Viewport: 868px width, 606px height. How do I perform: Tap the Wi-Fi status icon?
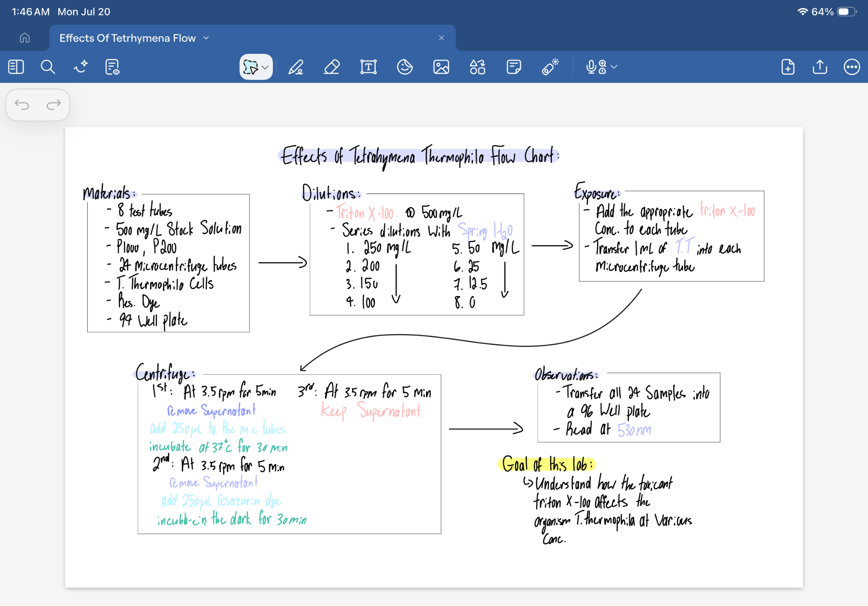(802, 12)
